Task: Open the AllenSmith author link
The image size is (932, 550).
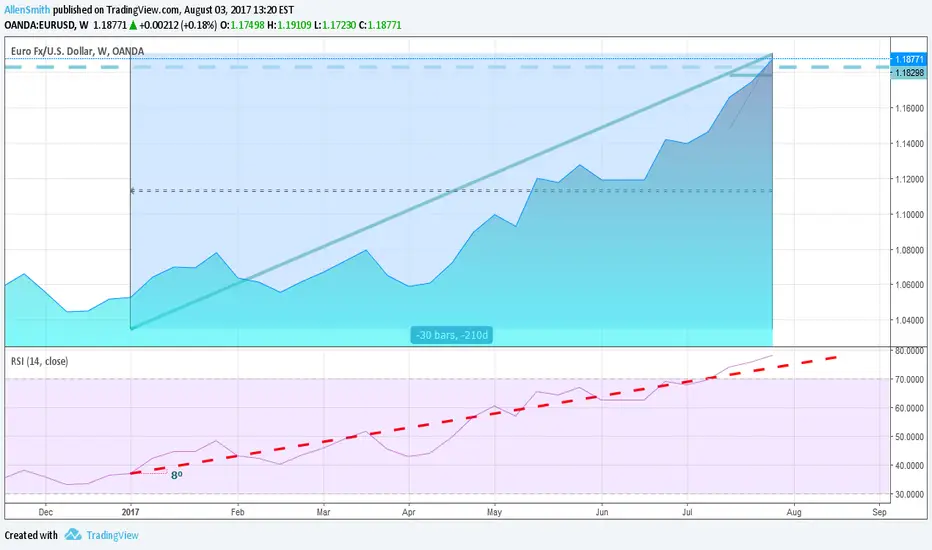Action: (x=27, y=10)
